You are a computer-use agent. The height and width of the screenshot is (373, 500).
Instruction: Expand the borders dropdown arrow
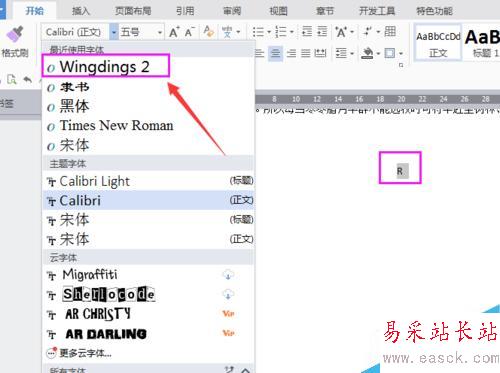(401, 53)
